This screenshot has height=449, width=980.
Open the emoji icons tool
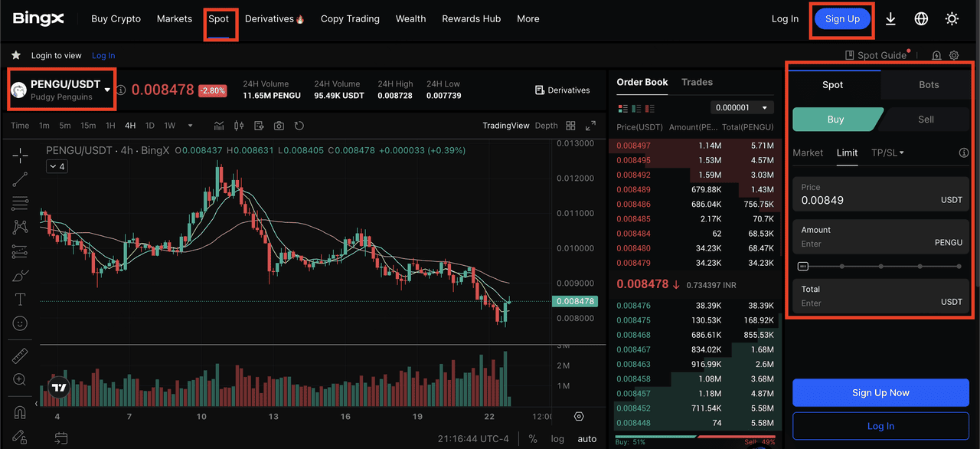pos(20,323)
